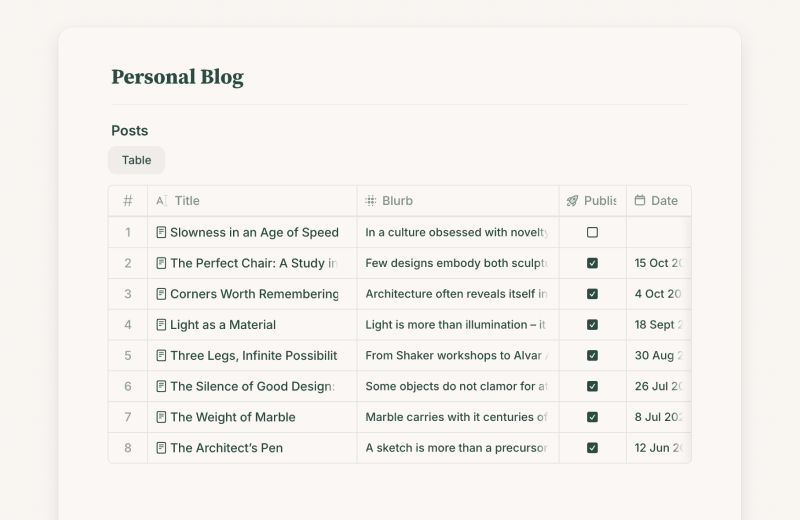Viewport: 800px width, 520px height.
Task: Click the page icon beside The Architect's Pen
Action: 161,448
